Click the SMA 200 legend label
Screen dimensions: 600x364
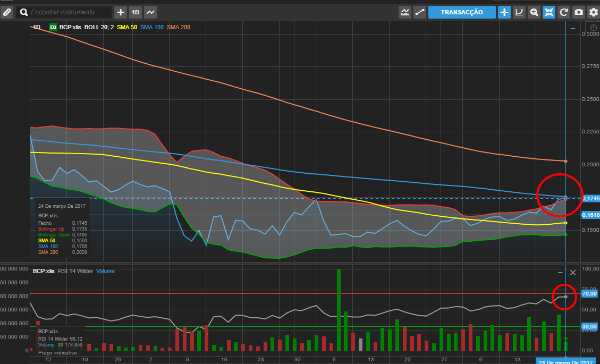pyautogui.click(x=178, y=27)
